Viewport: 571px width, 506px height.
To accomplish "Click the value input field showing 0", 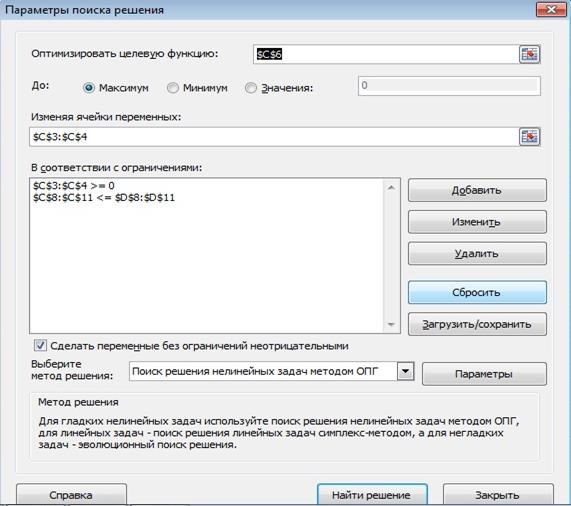I will (449, 86).
